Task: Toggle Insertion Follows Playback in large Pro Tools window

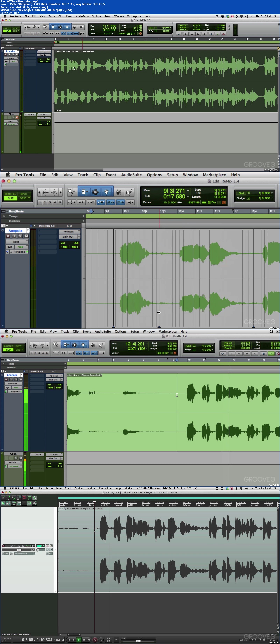Action: 131,202
